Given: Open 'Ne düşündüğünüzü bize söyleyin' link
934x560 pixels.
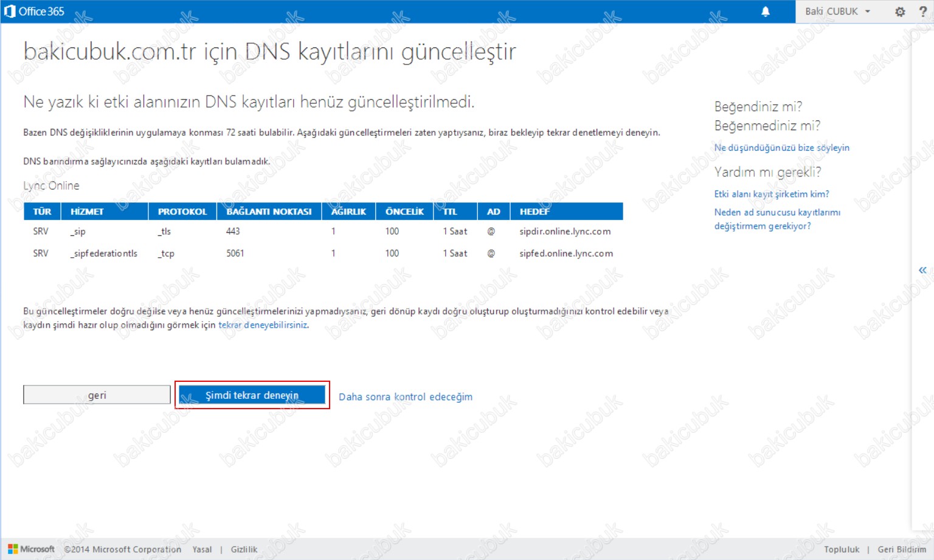Looking at the screenshot, I should point(781,148).
